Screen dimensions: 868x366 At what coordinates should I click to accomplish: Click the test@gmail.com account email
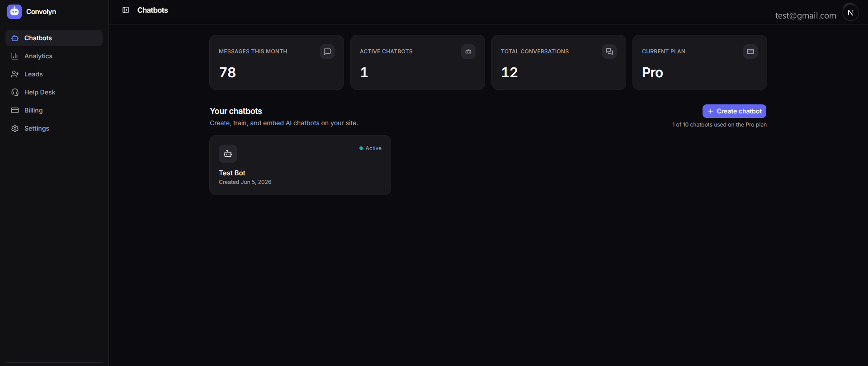(806, 15)
